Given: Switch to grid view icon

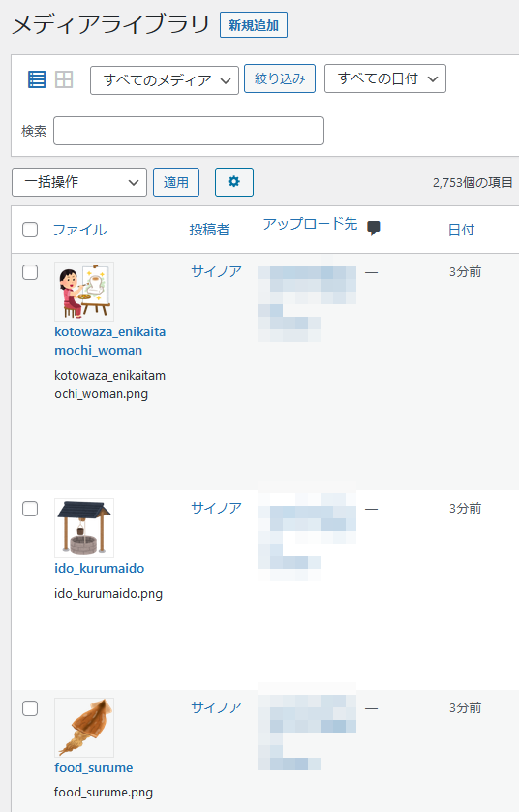Looking at the screenshot, I should pos(64,79).
